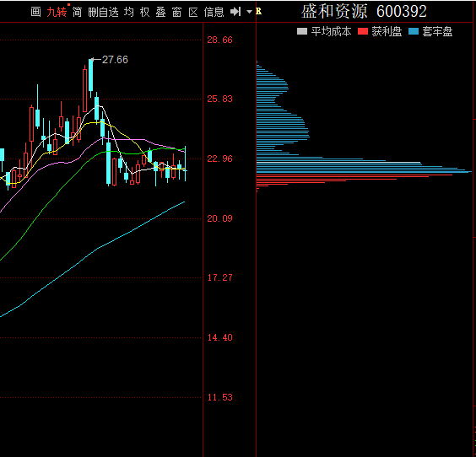
Task: Click the 22.96 price axis label
Action: [219, 159]
